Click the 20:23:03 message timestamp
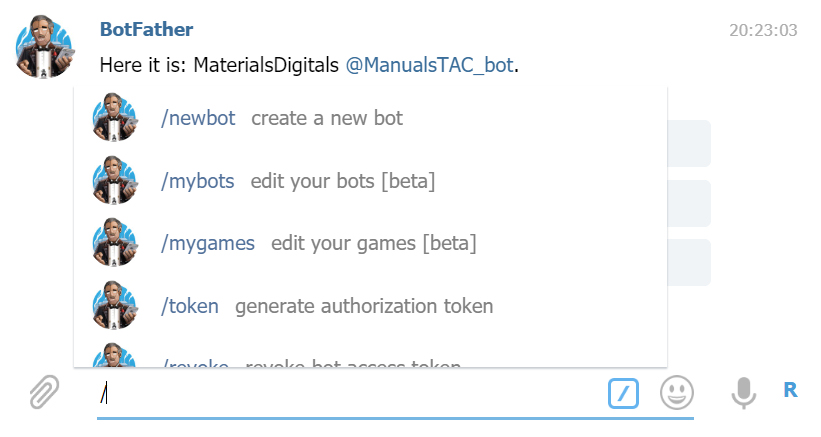The image size is (821, 437). coord(763,30)
